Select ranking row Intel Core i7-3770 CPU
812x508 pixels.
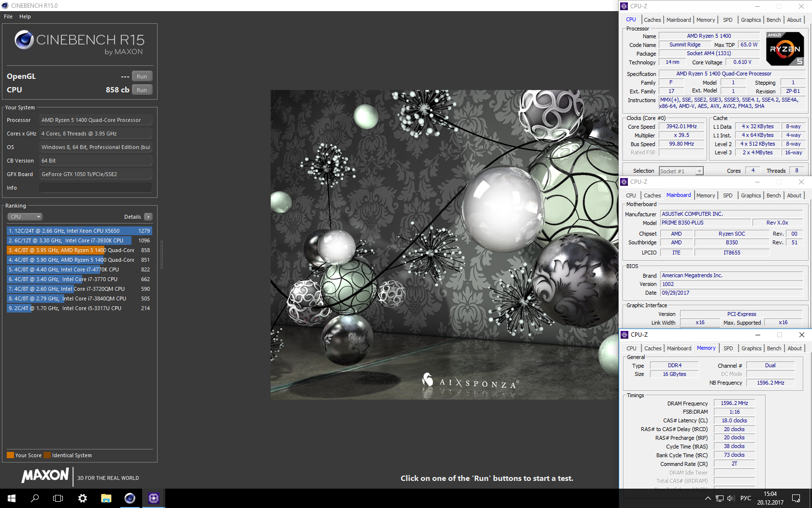click(x=79, y=279)
